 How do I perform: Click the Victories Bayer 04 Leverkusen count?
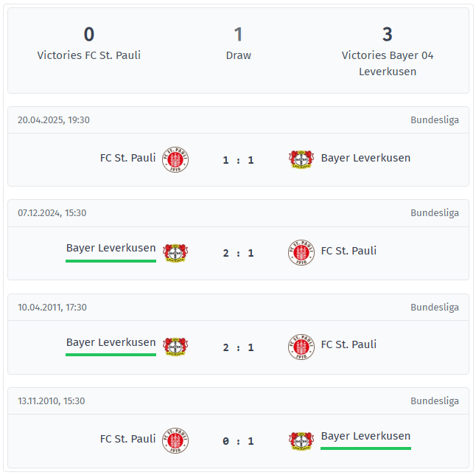(x=388, y=34)
